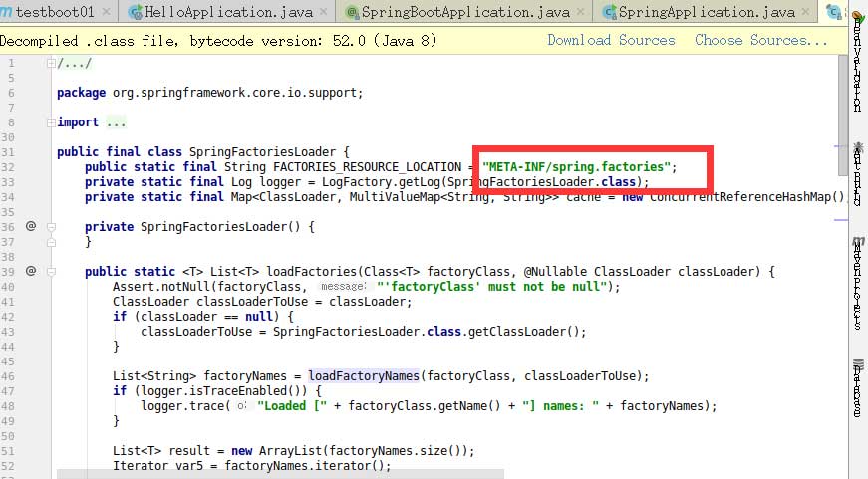The image size is (868, 479).
Task: Expand the folded comment on line 1
Action: pyautogui.click(x=51, y=63)
